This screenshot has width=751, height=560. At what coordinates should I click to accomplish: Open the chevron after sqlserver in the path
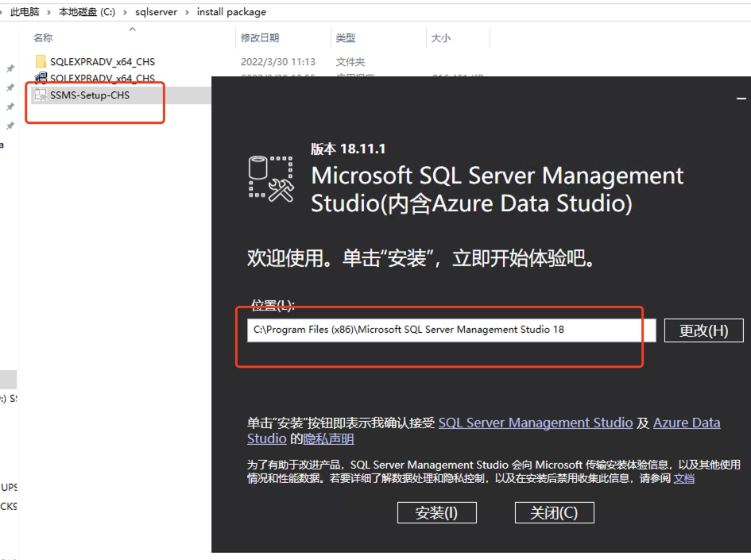tap(187, 12)
